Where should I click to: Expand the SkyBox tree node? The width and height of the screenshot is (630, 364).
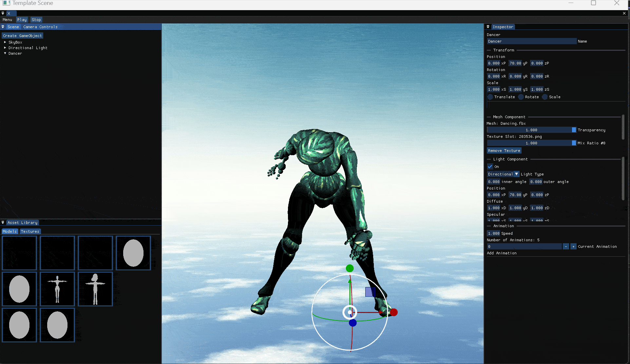point(5,42)
